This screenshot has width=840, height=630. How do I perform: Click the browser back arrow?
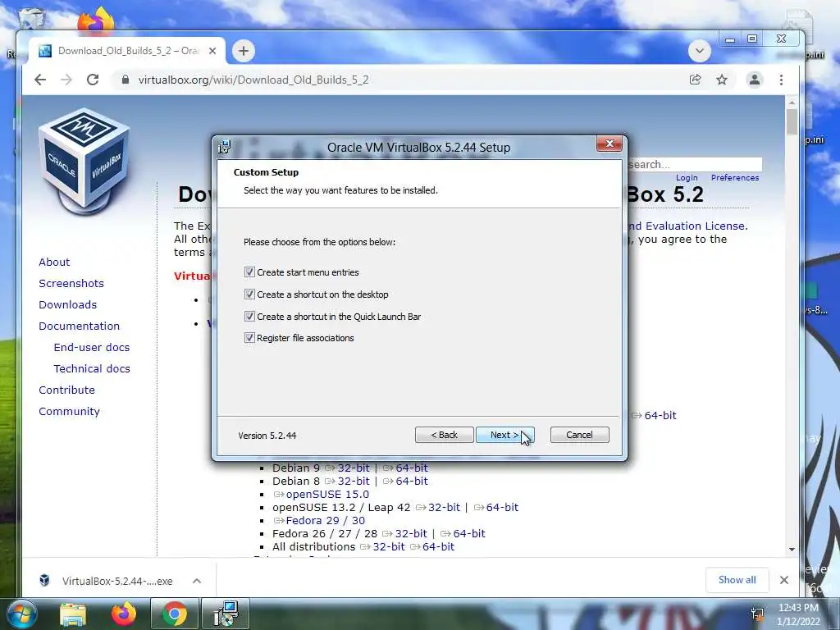pyautogui.click(x=40, y=80)
